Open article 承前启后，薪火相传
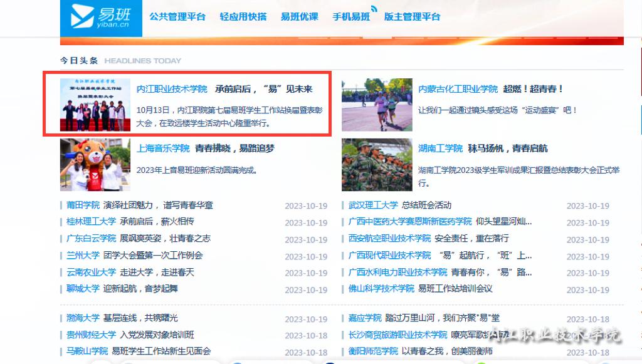Image resolution: width=642 pixels, height=364 pixels. [157, 222]
